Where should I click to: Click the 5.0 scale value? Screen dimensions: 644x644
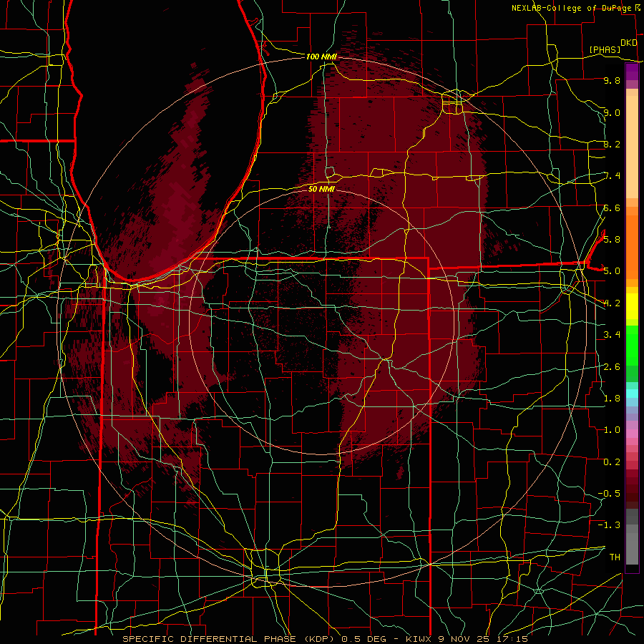coord(612,271)
